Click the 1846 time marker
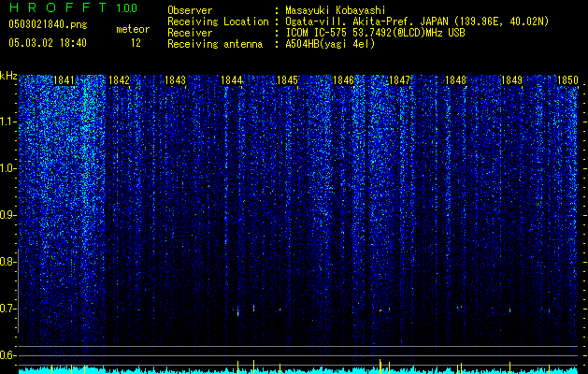Viewport: 588px width, 374px height. click(x=343, y=80)
